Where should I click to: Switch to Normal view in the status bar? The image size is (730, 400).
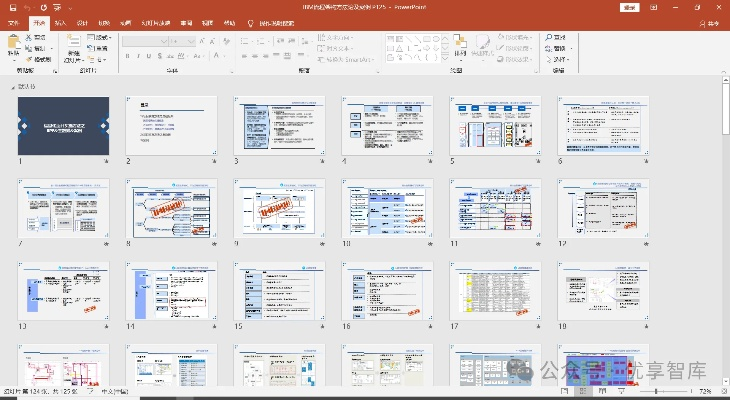tap(565, 391)
